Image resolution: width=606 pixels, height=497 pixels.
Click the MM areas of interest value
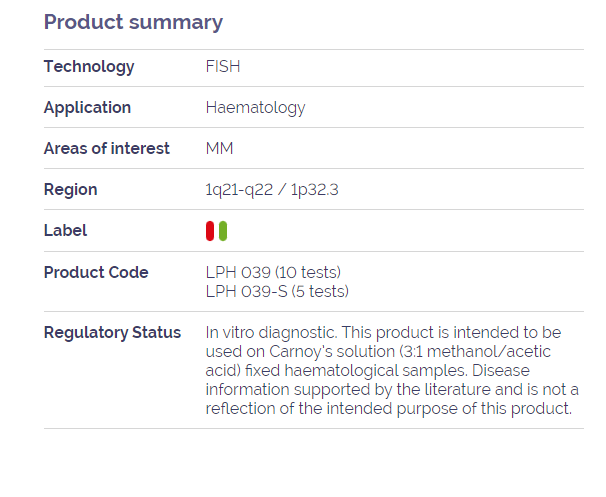click(220, 148)
